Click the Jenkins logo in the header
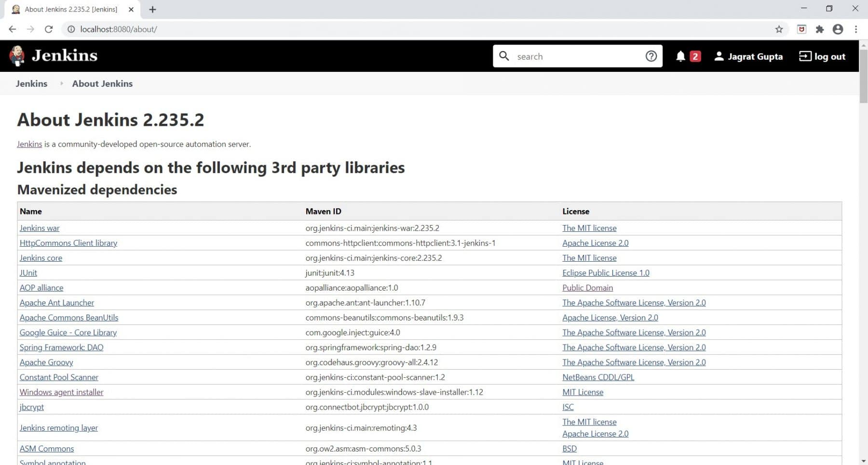This screenshot has width=868, height=465. click(16, 55)
